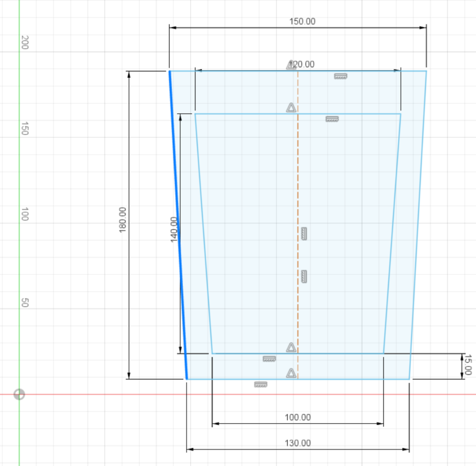Viewport: 476px width, 466px height.
Task: Select the highlighted blue left slanted line
Action: tap(178, 224)
